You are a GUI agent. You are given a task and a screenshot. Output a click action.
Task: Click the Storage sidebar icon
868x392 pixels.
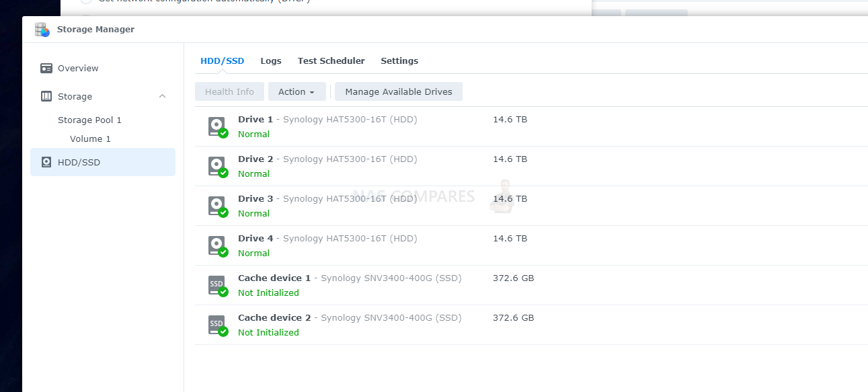point(46,96)
